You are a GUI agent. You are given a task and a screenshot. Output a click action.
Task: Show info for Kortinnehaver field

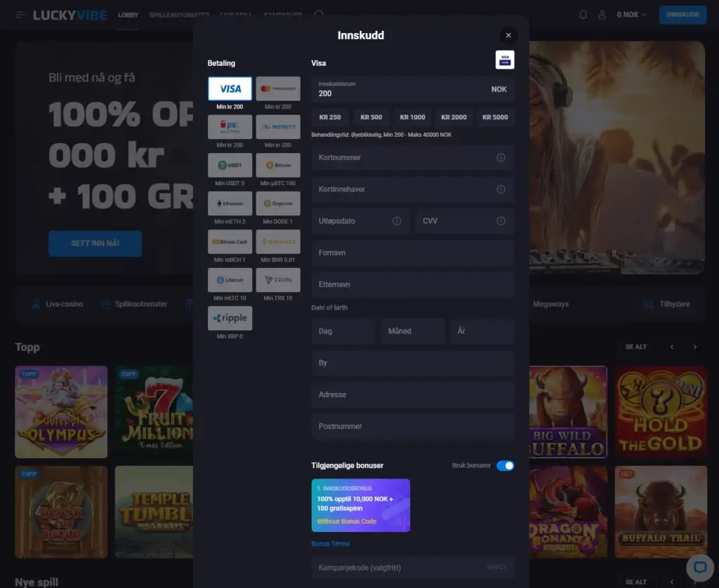point(501,189)
